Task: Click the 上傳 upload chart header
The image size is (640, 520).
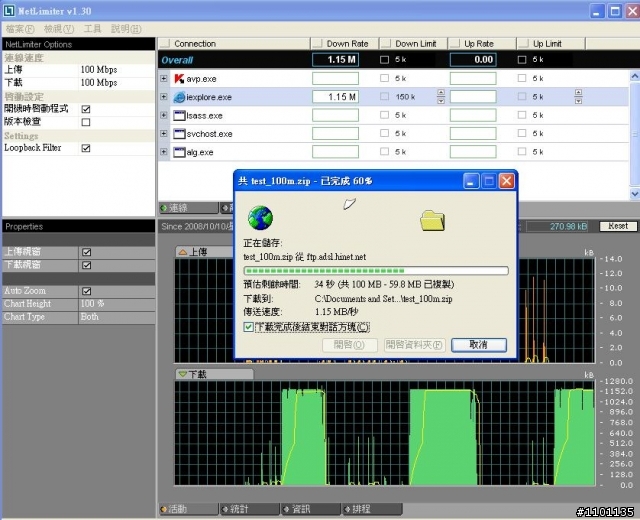Action: pos(205,252)
